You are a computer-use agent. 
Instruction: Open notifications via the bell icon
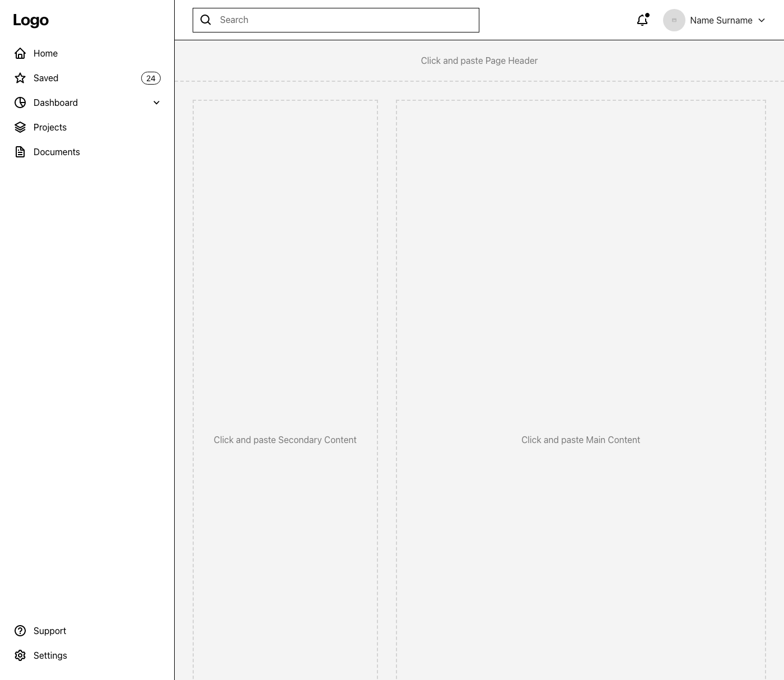643,20
